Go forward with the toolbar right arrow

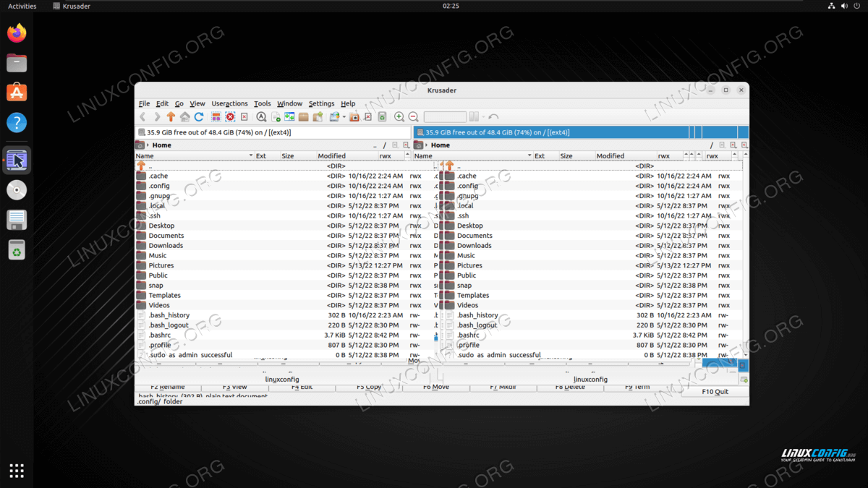coord(156,116)
